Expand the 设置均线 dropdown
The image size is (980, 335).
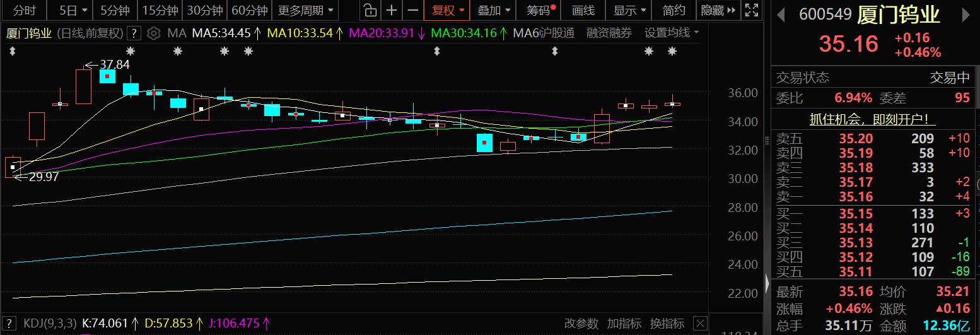tap(671, 33)
